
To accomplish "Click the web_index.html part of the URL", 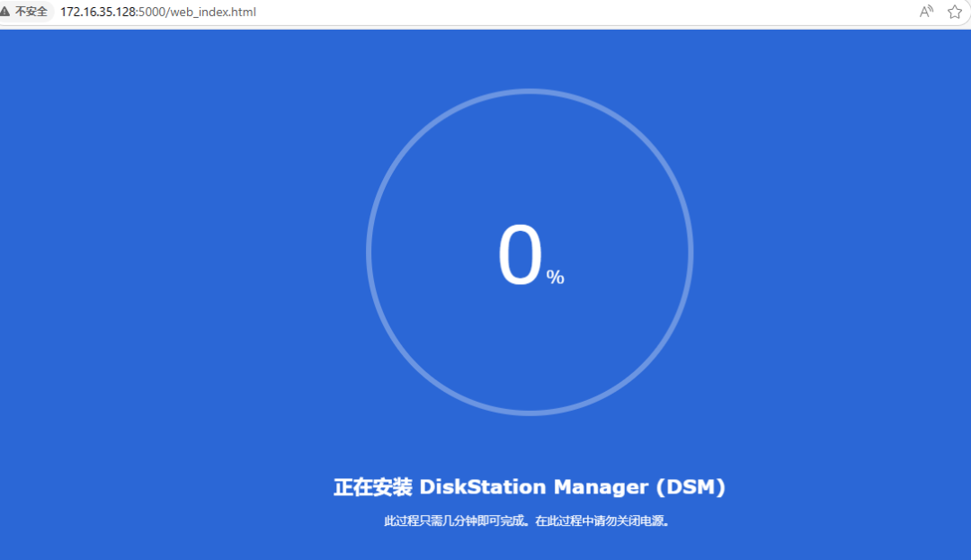I will [x=214, y=13].
